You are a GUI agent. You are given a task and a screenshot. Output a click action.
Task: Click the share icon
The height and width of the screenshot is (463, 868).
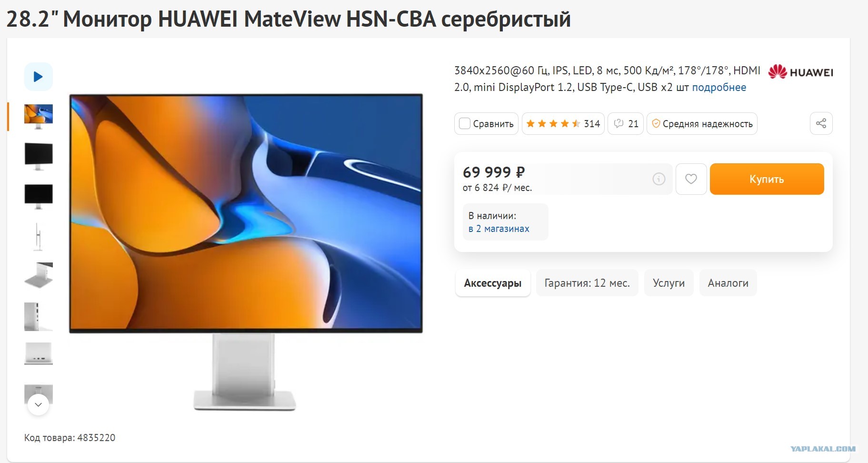tap(821, 123)
